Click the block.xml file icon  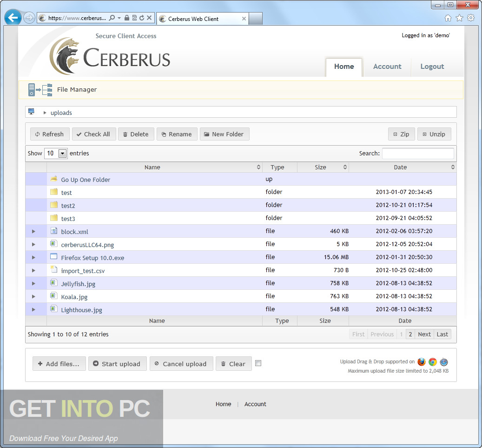click(54, 230)
